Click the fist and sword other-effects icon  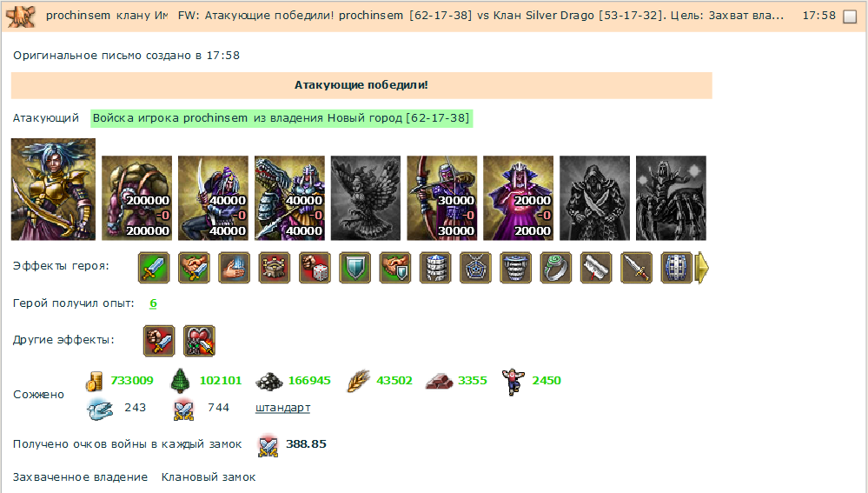tap(159, 341)
